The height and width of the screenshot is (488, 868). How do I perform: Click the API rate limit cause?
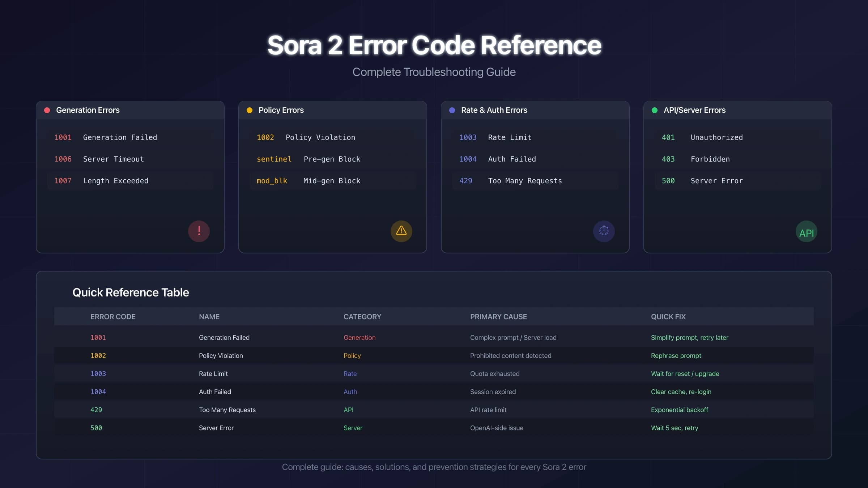point(488,410)
